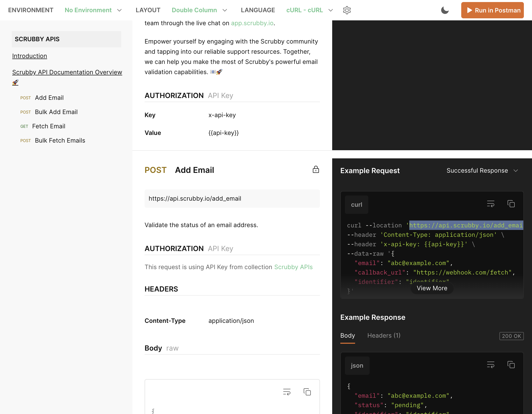Viewport: 532px width, 414px height.
Task: Click the lock icon beside Add Email
Action: tap(316, 170)
